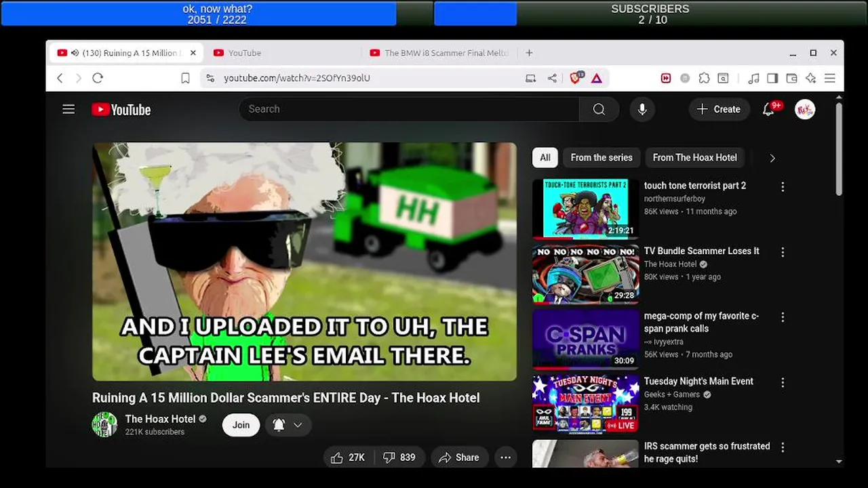
Task: Select the From the series chip
Action: pyautogui.click(x=601, y=157)
